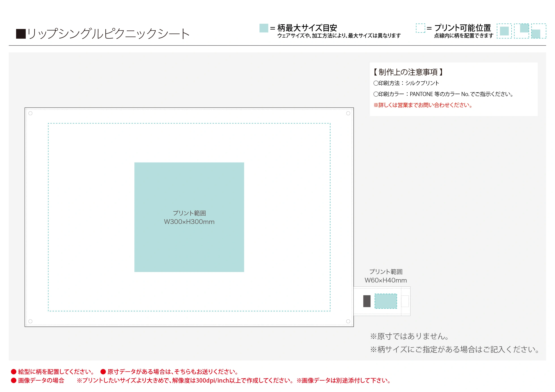The height and width of the screenshot is (392, 555).
Task: Select the red text 画像データの場合
Action: coord(41,380)
